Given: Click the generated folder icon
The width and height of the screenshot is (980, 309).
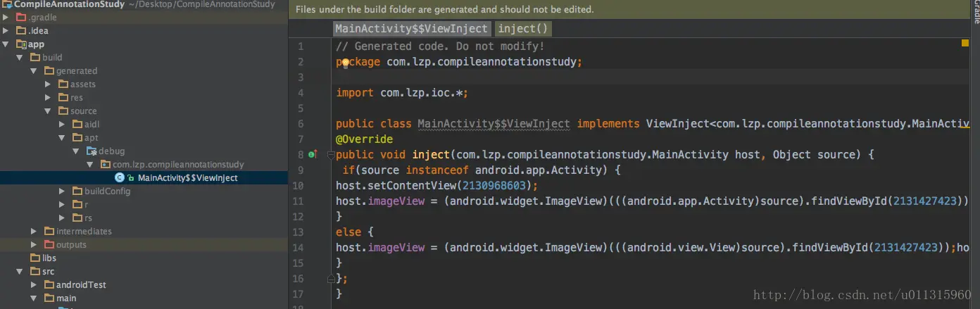Looking at the screenshot, I should [x=49, y=70].
